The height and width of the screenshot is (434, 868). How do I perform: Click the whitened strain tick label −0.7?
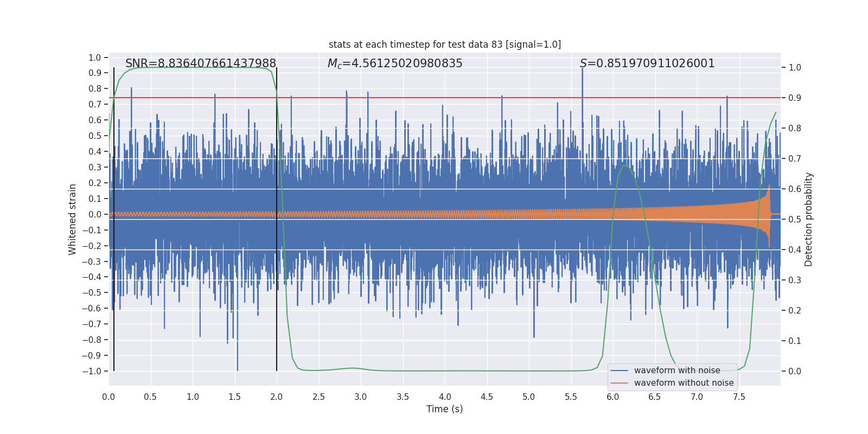[92, 324]
